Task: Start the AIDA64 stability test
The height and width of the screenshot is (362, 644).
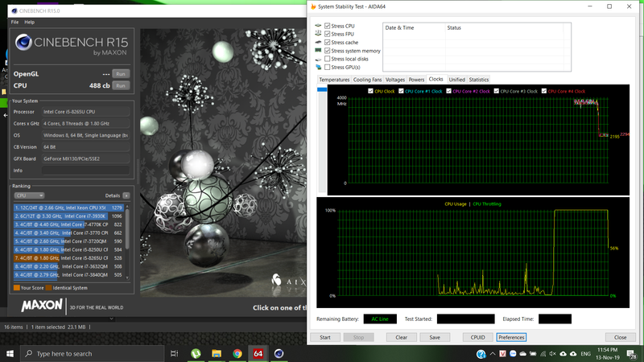Action: (x=325, y=337)
